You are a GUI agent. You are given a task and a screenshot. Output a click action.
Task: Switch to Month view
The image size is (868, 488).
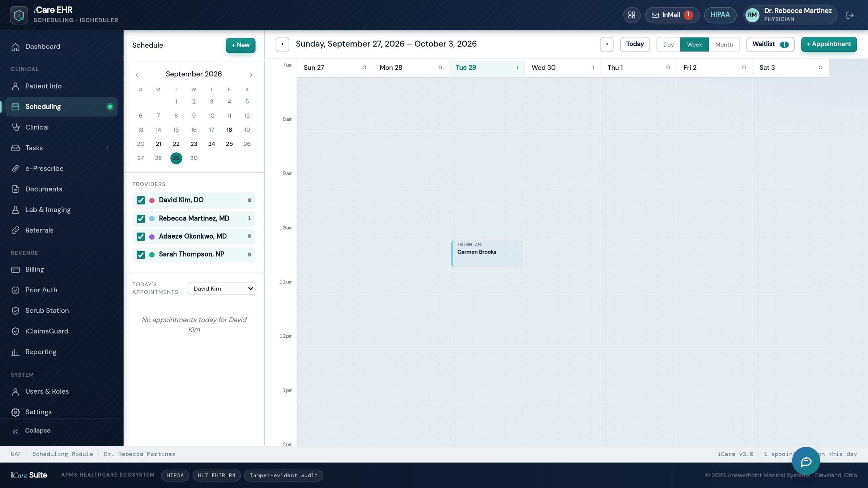click(724, 44)
